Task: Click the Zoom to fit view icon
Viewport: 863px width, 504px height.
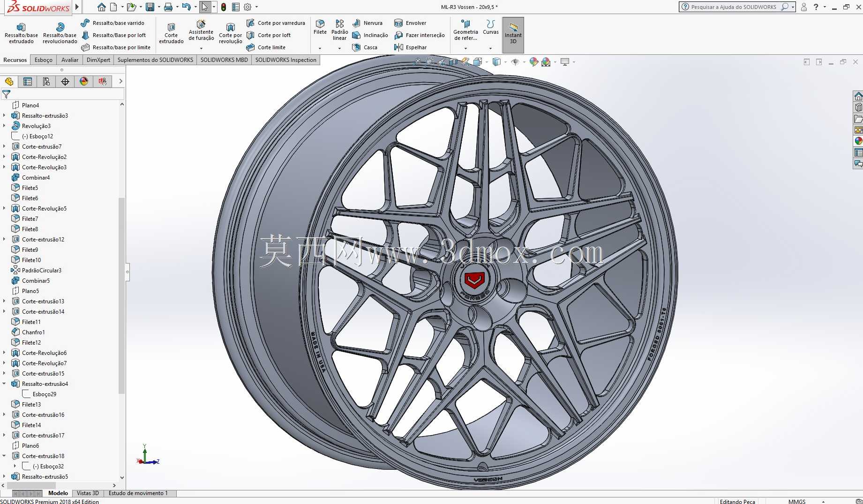Action: (x=418, y=62)
